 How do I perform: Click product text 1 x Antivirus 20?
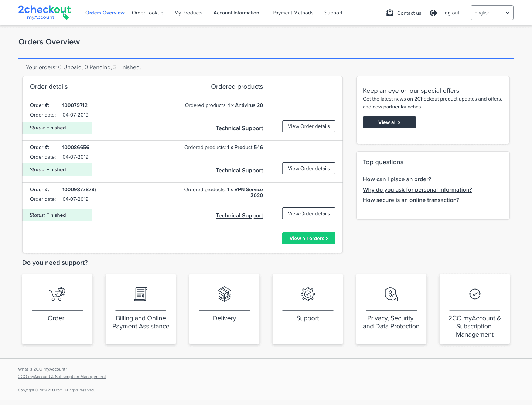click(245, 105)
